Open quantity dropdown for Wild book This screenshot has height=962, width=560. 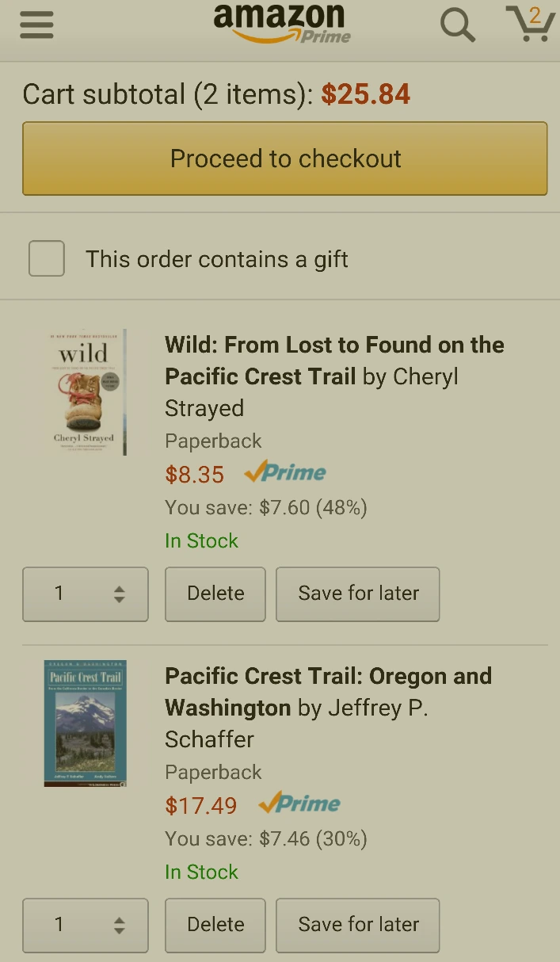pos(86,594)
